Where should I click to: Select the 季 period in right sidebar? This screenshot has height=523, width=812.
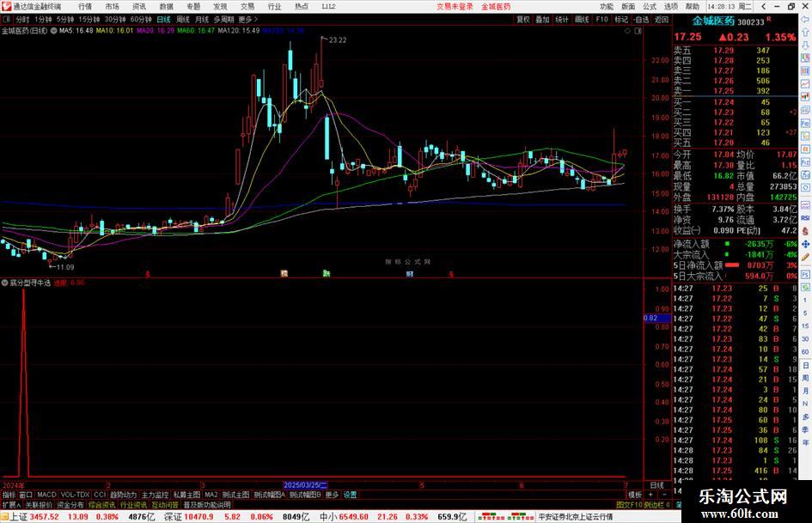click(805, 429)
